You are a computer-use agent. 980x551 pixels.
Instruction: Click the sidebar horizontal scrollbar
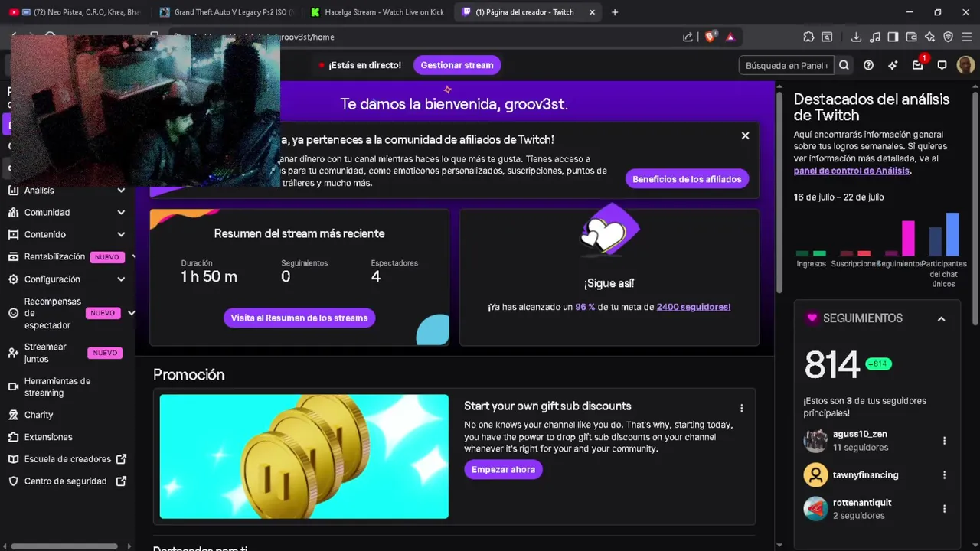tap(64, 546)
